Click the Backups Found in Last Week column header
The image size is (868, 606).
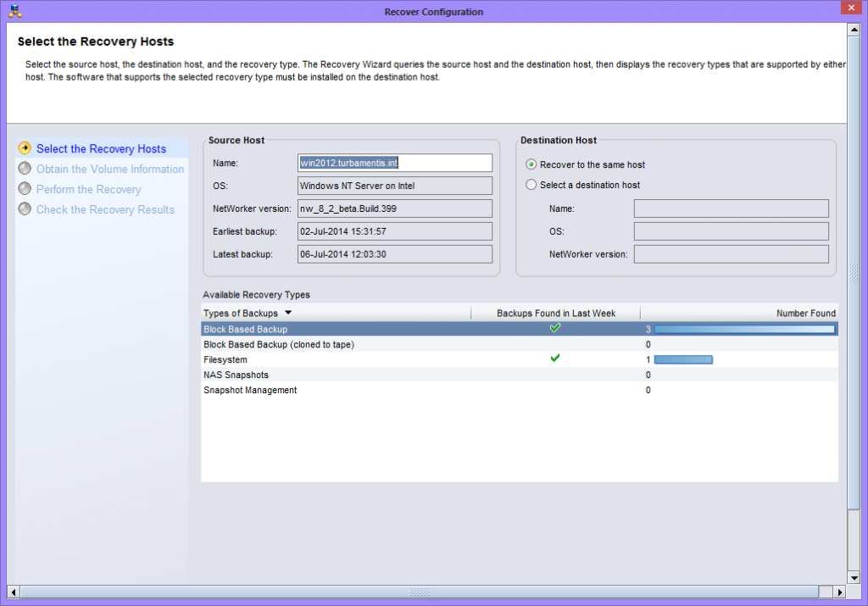[x=555, y=313]
